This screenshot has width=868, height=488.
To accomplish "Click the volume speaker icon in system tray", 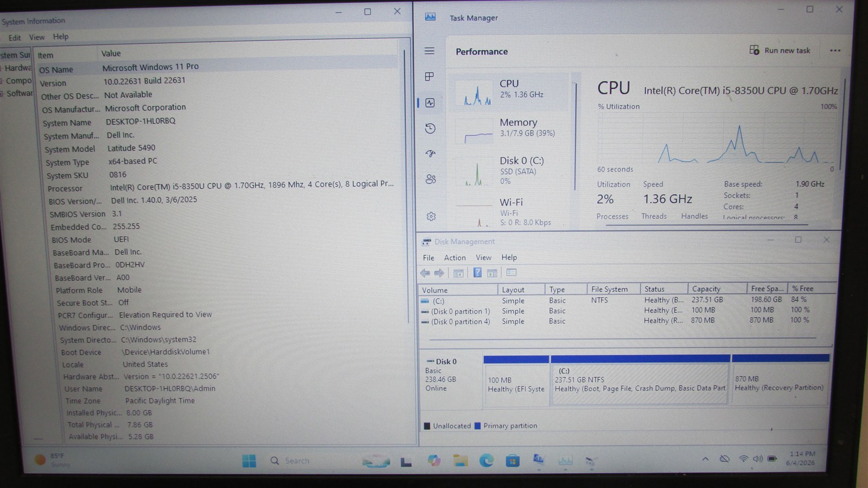I will tap(758, 459).
